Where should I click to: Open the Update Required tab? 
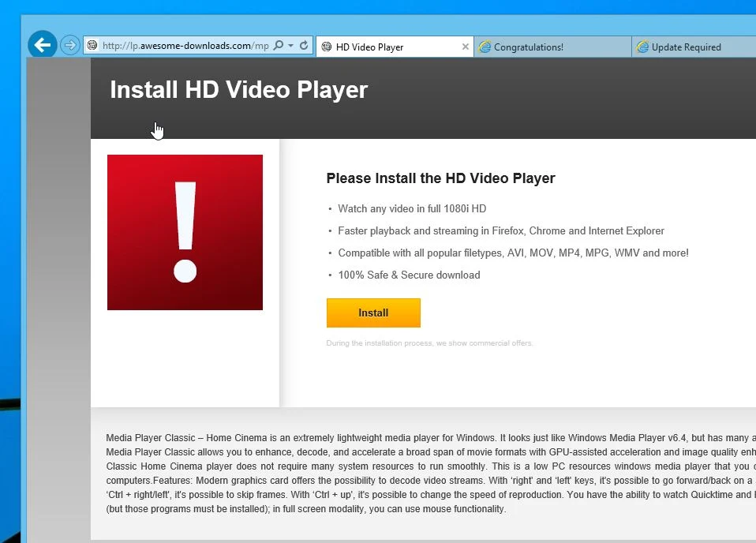[x=694, y=47]
